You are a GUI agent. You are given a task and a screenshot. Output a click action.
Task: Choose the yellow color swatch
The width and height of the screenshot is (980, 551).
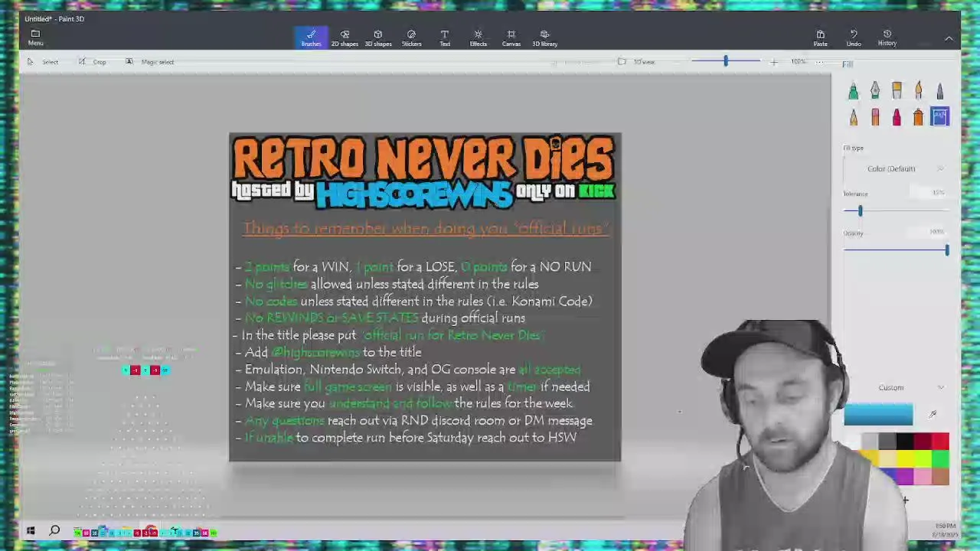point(905,458)
